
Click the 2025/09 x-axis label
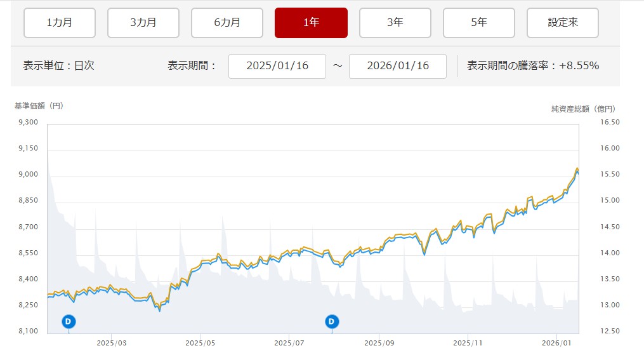coord(379,342)
